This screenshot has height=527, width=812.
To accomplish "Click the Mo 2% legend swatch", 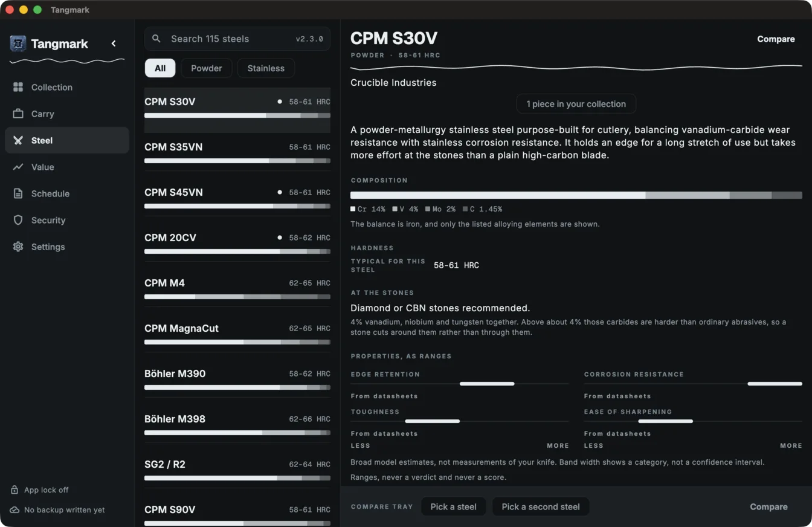I will coord(428,209).
